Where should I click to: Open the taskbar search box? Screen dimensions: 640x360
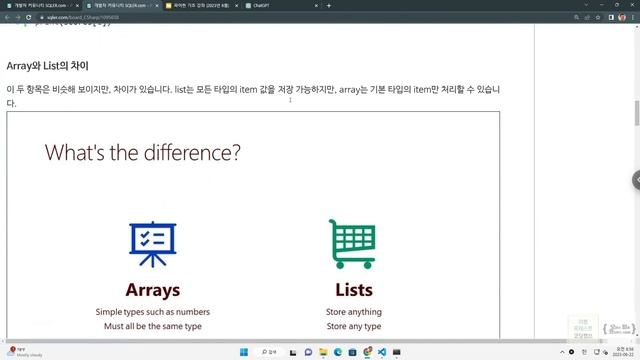pyautogui.click(x=269, y=352)
